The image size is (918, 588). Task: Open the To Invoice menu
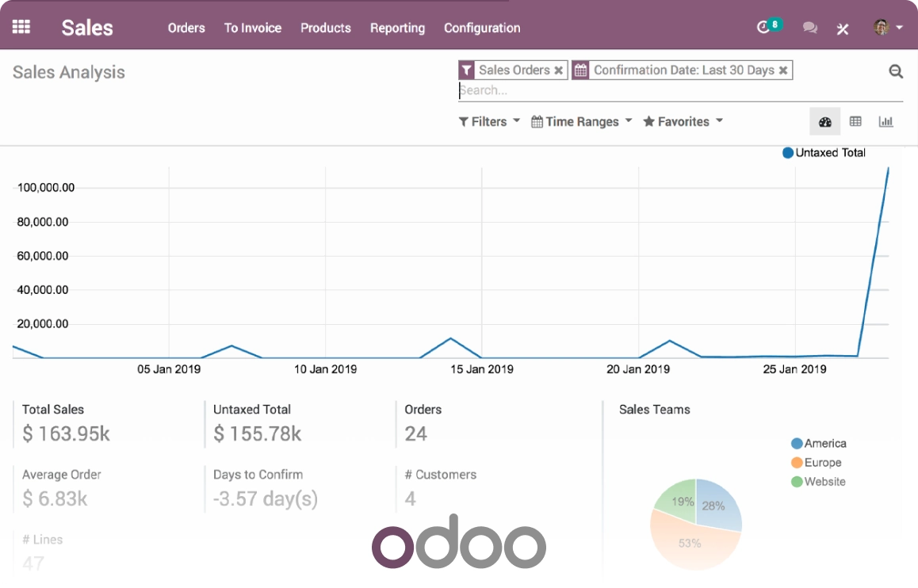point(253,28)
